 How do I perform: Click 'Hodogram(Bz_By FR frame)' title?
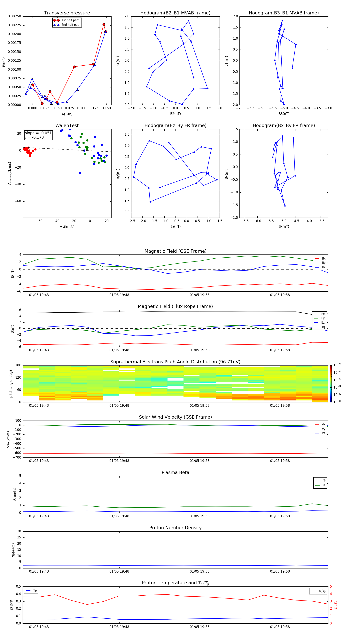pos(175,125)
